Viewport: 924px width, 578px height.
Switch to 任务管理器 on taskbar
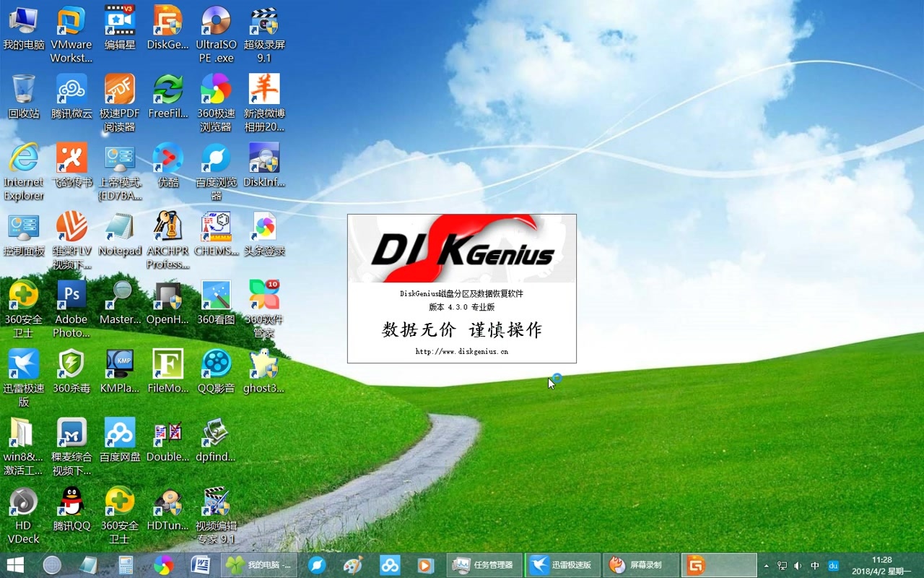pos(484,565)
